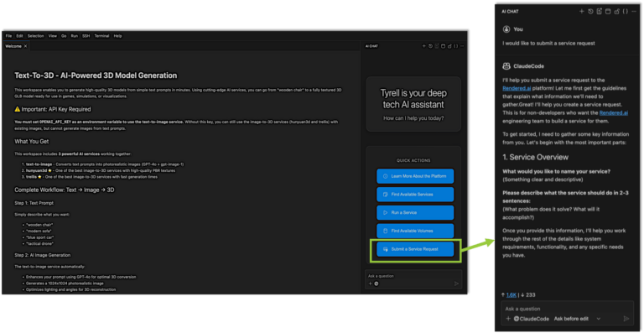This screenshot has height=333, width=644.
Task: Click the QUICK ACTIONS label
Action: [413, 160]
